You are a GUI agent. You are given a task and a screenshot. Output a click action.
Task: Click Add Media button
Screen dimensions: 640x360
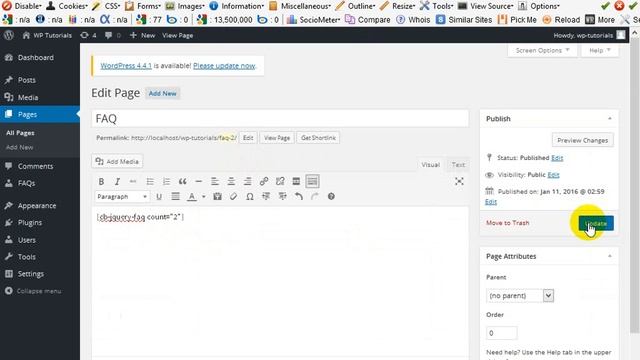117,162
